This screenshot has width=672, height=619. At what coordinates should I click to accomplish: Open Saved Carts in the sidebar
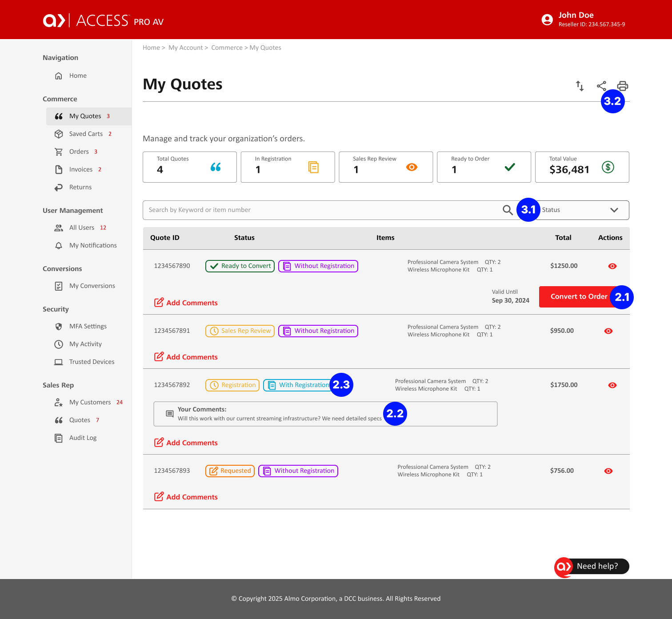(x=86, y=134)
